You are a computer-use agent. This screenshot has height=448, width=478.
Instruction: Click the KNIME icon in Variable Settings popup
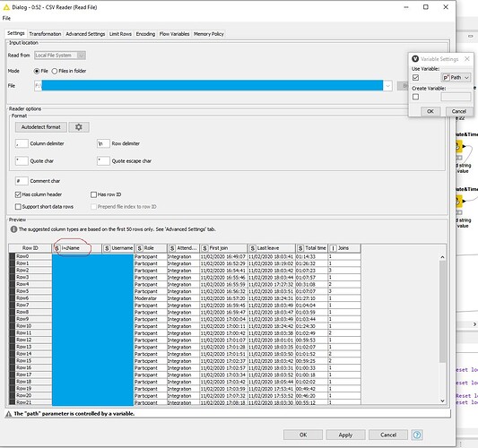click(415, 59)
